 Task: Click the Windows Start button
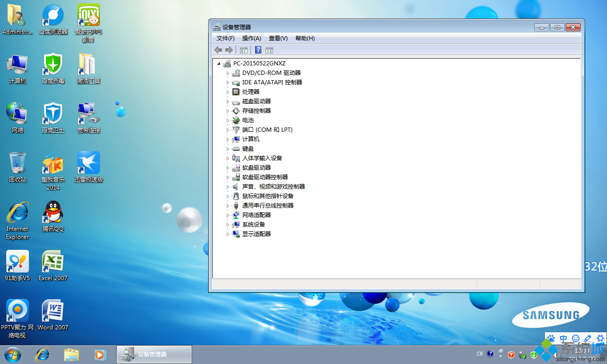tap(13, 354)
